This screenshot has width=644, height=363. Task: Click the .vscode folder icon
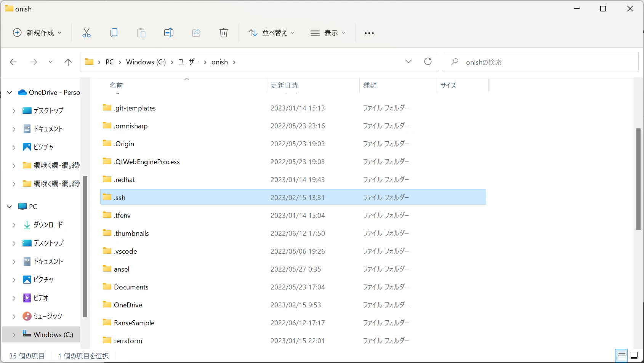(107, 251)
